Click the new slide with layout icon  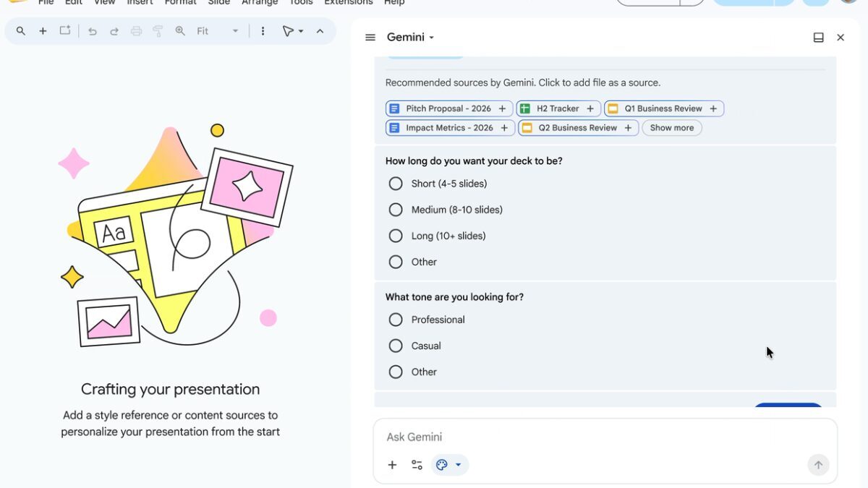click(x=65, y=31)
